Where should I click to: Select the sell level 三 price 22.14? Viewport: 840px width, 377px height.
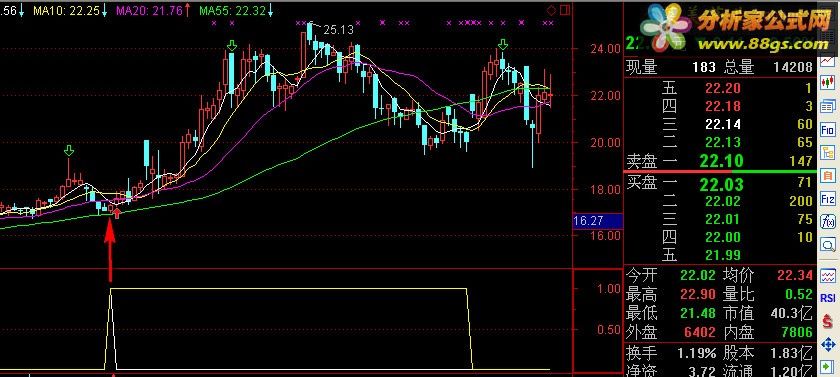tap(723, 124)
